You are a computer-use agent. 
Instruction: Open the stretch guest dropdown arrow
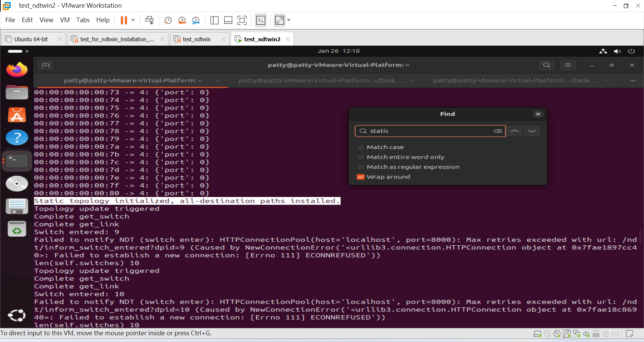tap(289, 20)
